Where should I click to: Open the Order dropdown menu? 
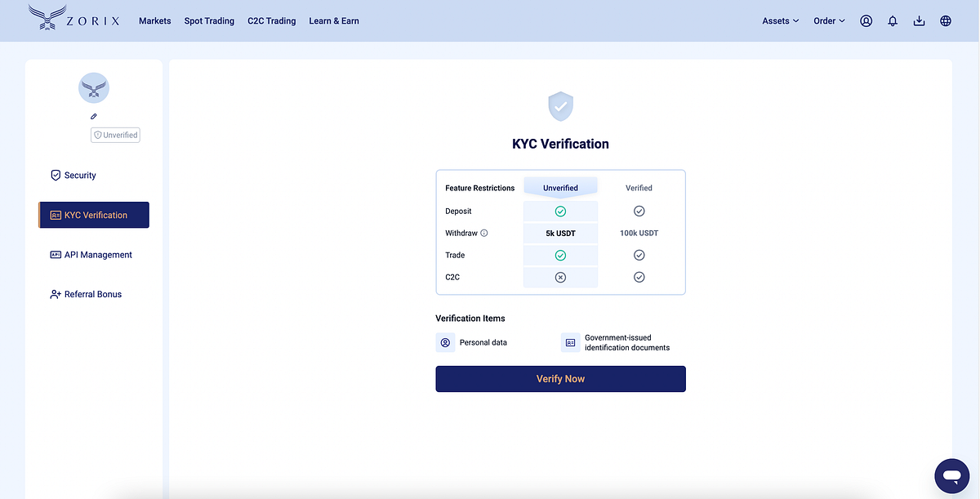click(828, 20)
